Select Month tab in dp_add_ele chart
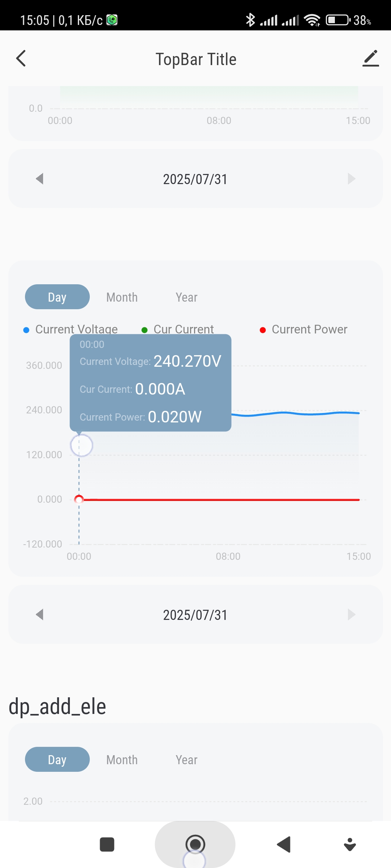Viewport: 391px width, 868px height. 122,760
